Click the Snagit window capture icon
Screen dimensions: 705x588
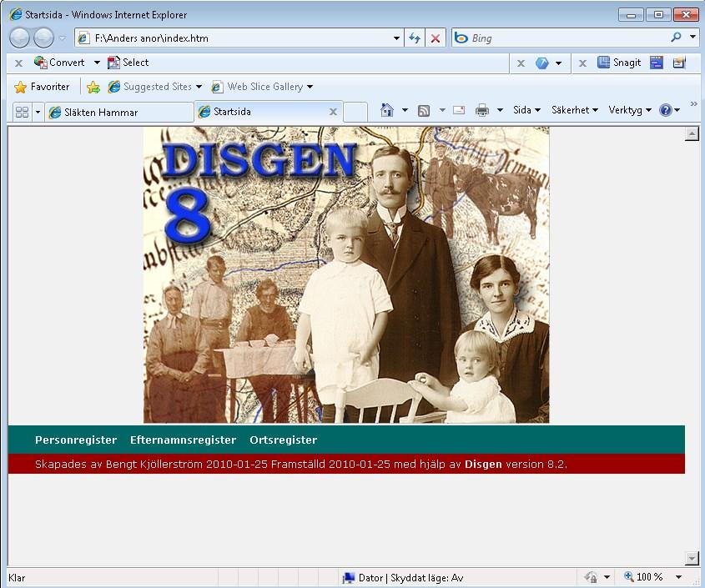click(657, 63)
